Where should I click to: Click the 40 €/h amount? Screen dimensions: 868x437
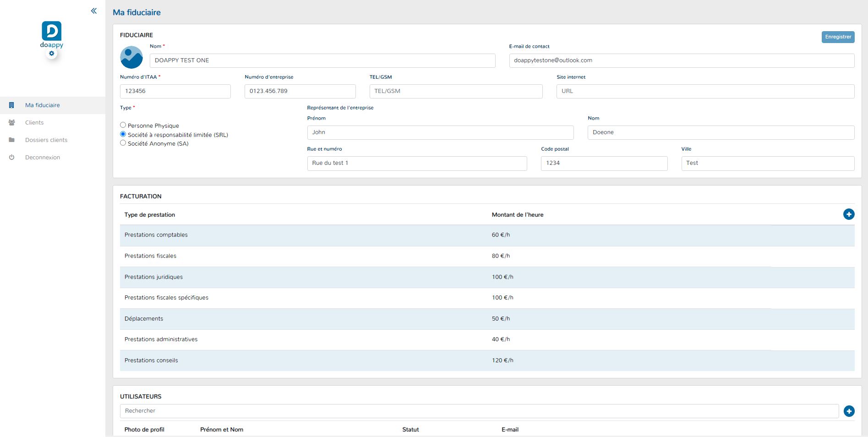501,339
